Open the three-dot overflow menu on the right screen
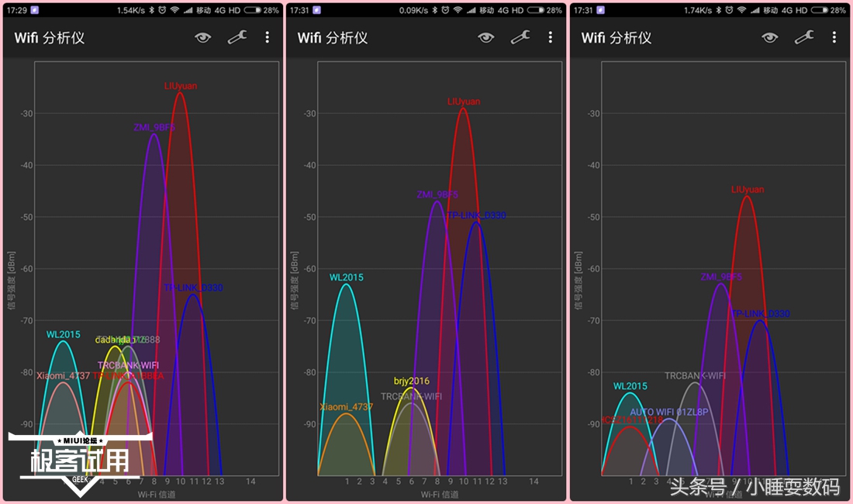 [835, 37]
